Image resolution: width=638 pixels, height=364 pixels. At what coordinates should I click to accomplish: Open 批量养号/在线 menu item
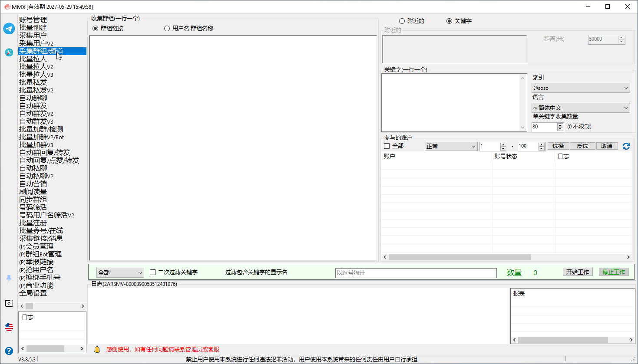[41, 231]
